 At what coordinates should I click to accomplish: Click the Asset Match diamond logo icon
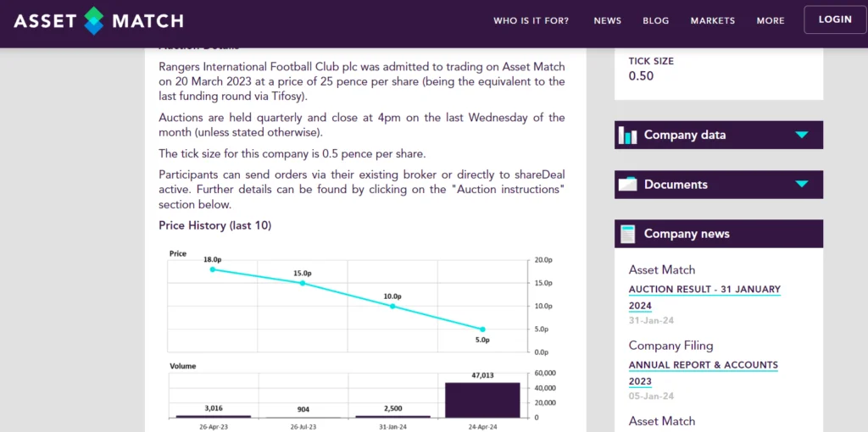coord(93,20)
